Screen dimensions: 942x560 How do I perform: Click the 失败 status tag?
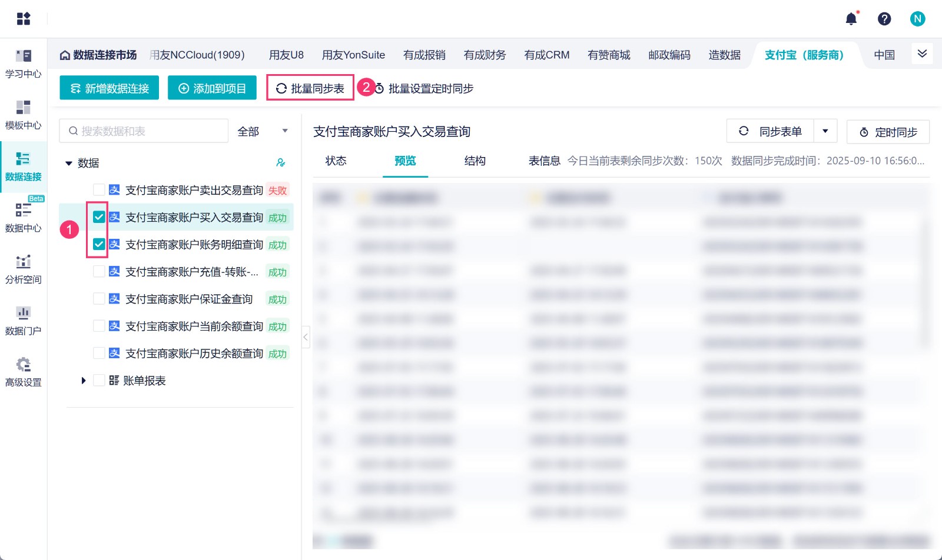[x=277, y=190]
